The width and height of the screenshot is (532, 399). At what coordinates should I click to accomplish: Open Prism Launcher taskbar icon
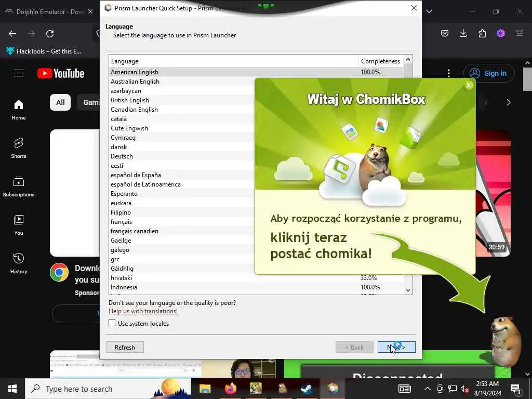pyautogui.click(x=333, y=389)
